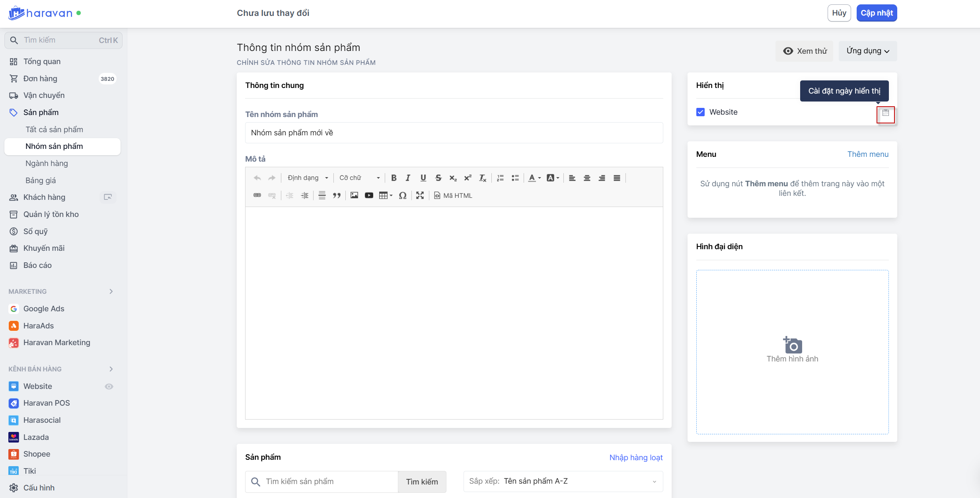This screenshot has width=980, height=498.
Task: Click the blockquote icon in editor
Action: [337, 195]
